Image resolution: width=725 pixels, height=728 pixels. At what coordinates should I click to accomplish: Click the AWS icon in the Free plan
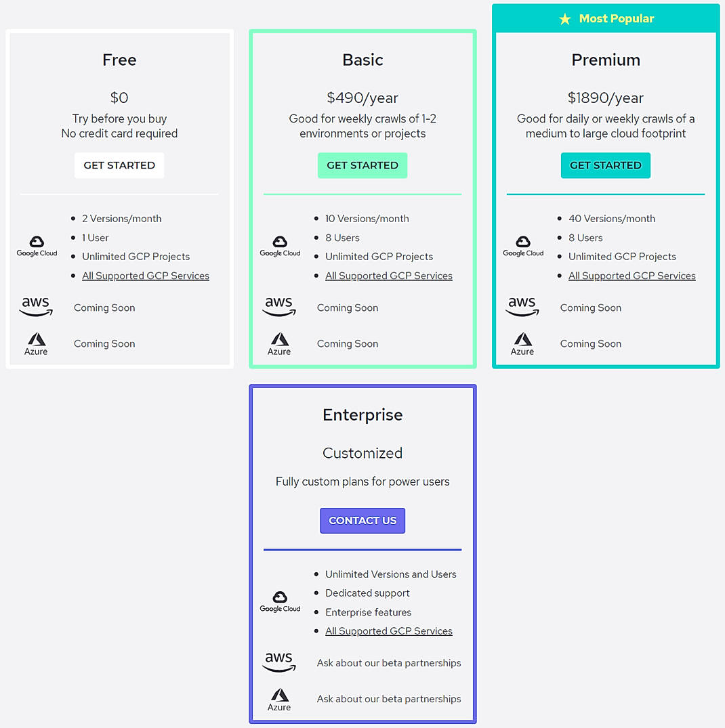[36, 307]
